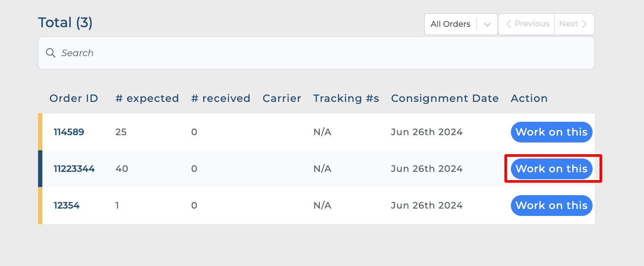
Task: Open the All Orders dropdown arrow
Action: [487, 25]
